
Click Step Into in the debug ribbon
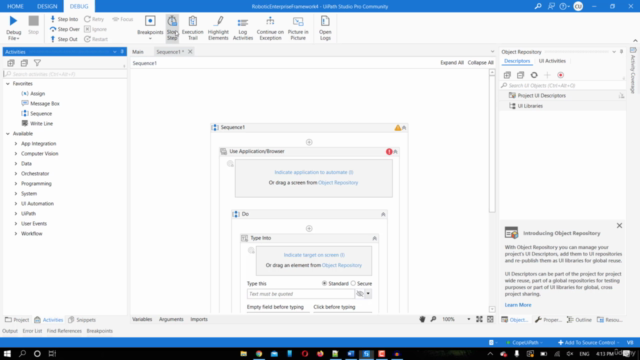64,19
